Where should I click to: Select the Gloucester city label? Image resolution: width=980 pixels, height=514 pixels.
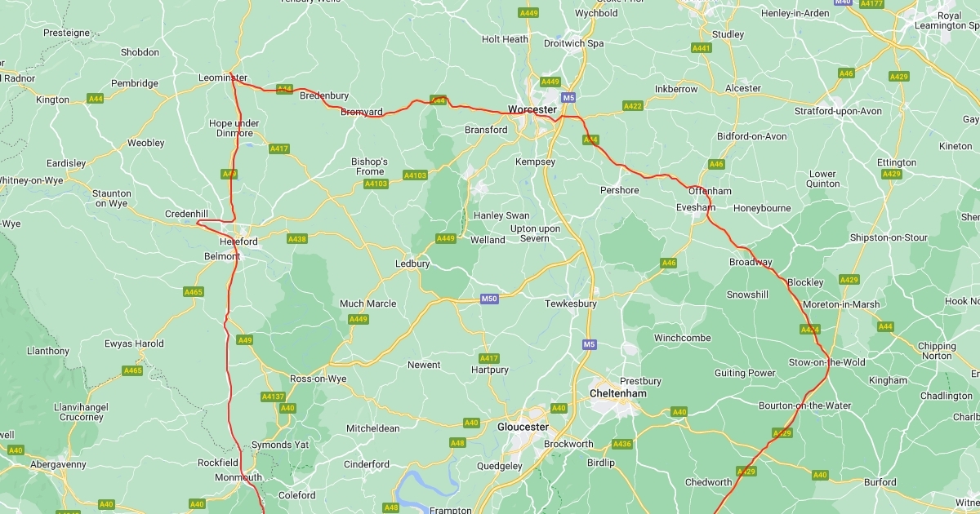(x=523, y=427)
